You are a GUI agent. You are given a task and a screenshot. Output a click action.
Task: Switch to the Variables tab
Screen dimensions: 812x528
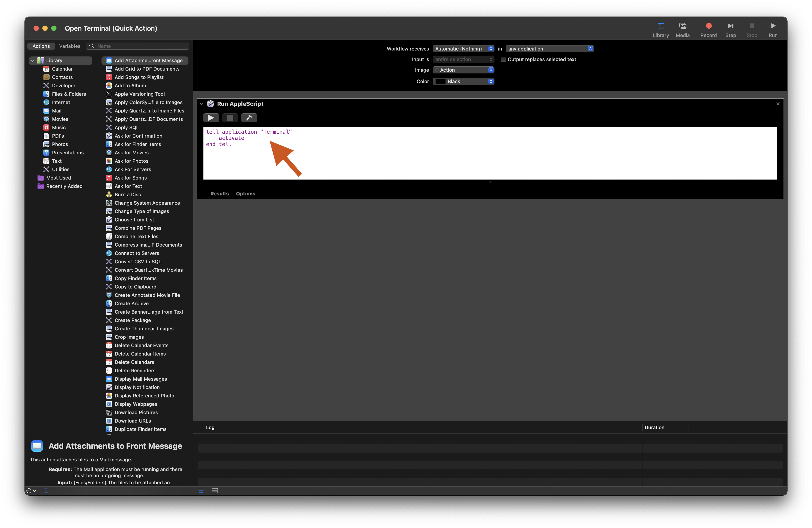click(70, 46)
